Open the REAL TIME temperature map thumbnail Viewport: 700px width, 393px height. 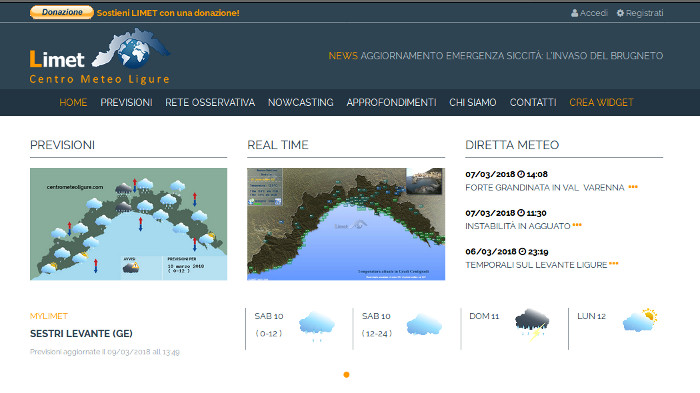point(346,224)
